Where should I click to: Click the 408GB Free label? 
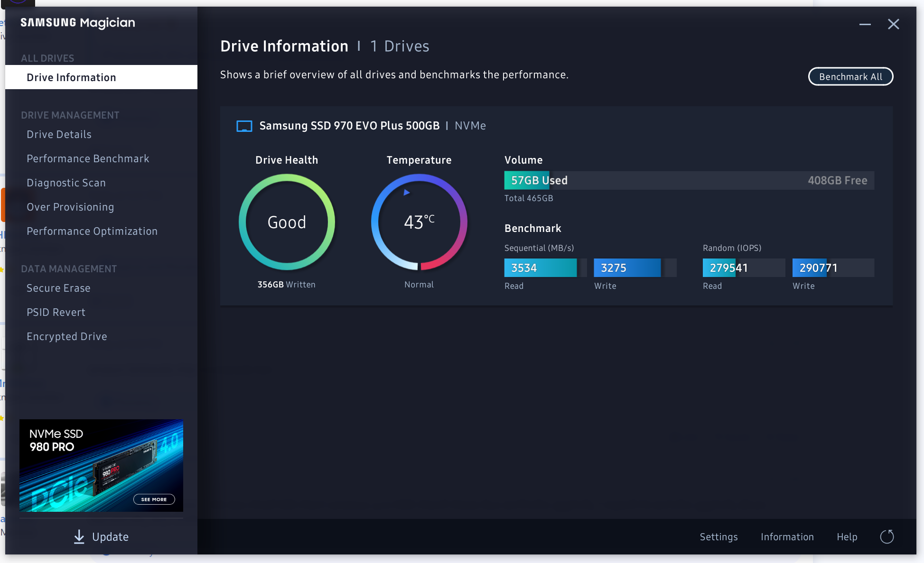837,181
